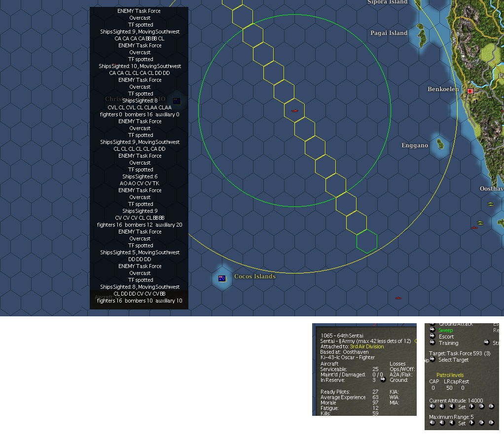Increase Maximum Range by the medium step
Viewport: 504px width, 439px height.
(481, 423)
